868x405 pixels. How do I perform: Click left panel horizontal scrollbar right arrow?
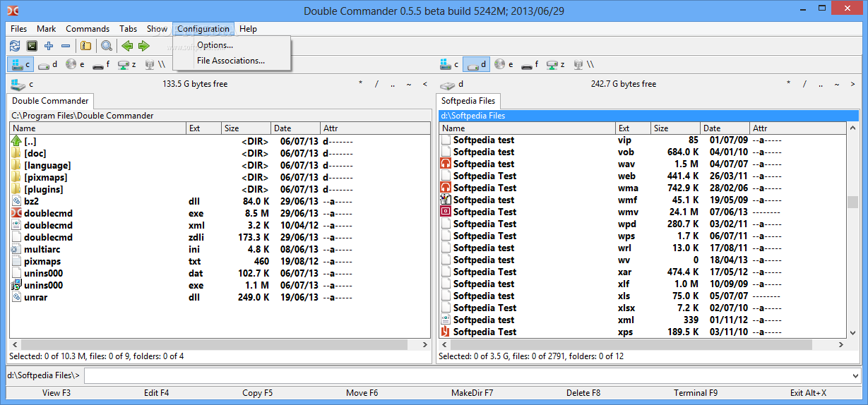click(x=424, y=345)
